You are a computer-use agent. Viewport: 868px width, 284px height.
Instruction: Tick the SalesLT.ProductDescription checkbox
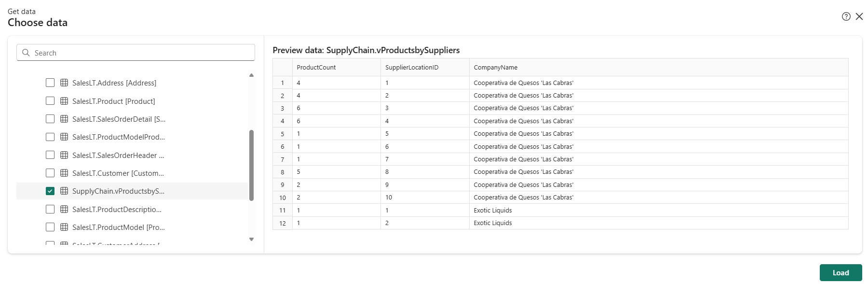[50, 209]
